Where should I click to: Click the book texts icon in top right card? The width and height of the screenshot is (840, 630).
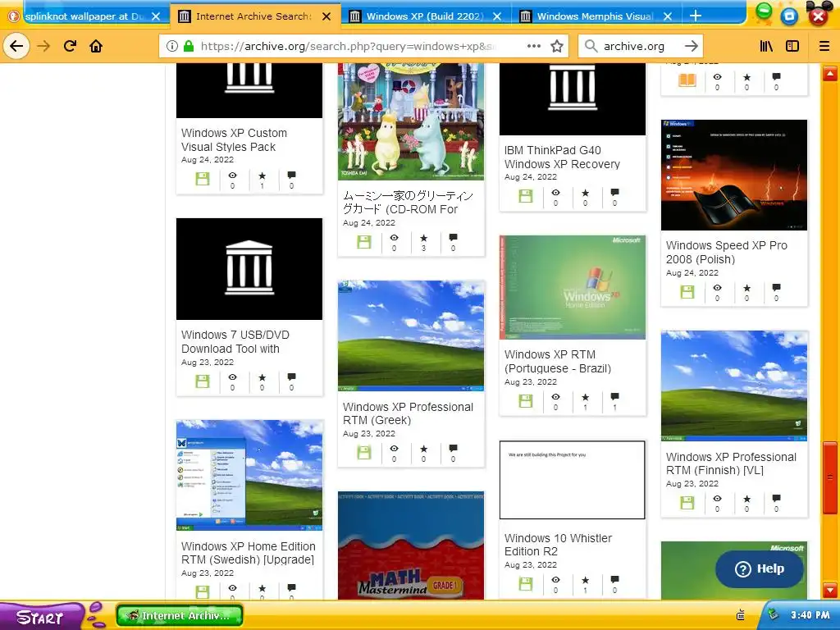point(687,80)
